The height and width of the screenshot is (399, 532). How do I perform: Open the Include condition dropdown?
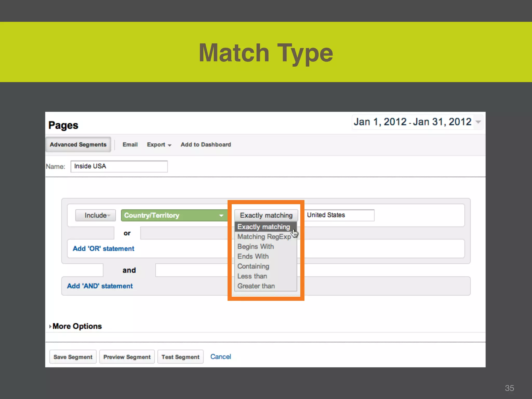click(96, 215)
